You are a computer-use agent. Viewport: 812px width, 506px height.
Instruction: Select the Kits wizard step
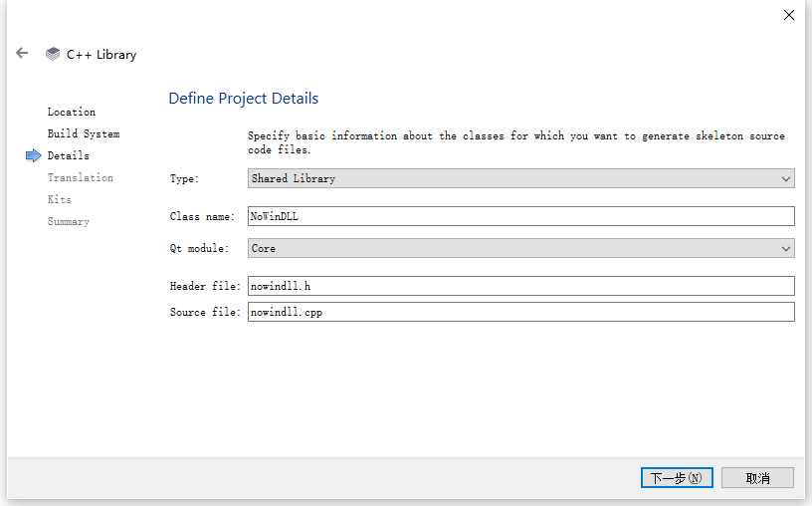pos(60,199)
